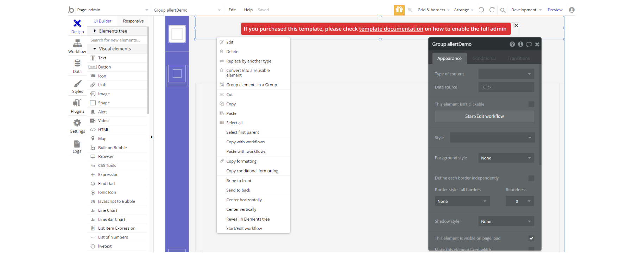Open the Background style dropdown
Viewport: 644px width, 255px height.
[506, 158]
